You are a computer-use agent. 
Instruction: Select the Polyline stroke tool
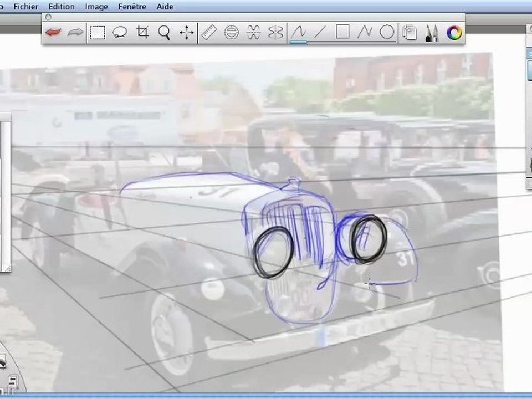tap(365, 33)
